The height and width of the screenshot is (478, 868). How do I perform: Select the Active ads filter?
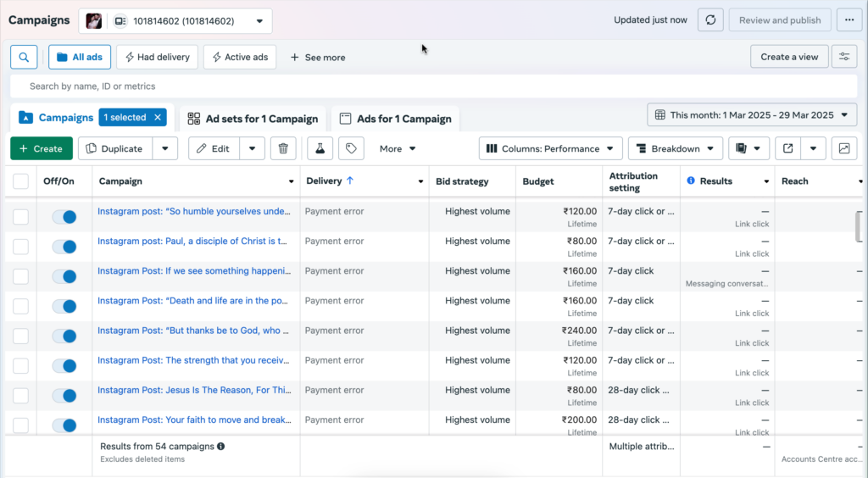click(240, 57)
